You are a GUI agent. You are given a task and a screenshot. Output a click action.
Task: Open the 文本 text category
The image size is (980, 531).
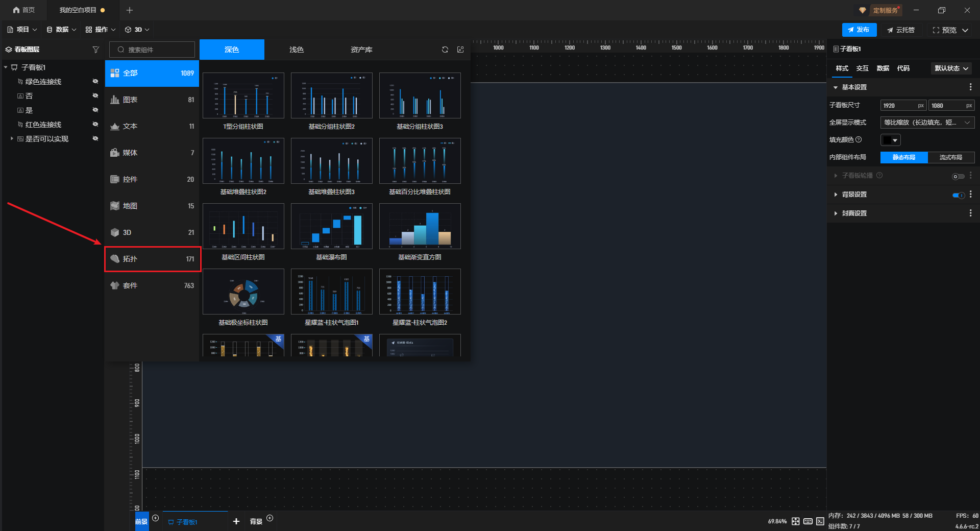click(152, 126)
